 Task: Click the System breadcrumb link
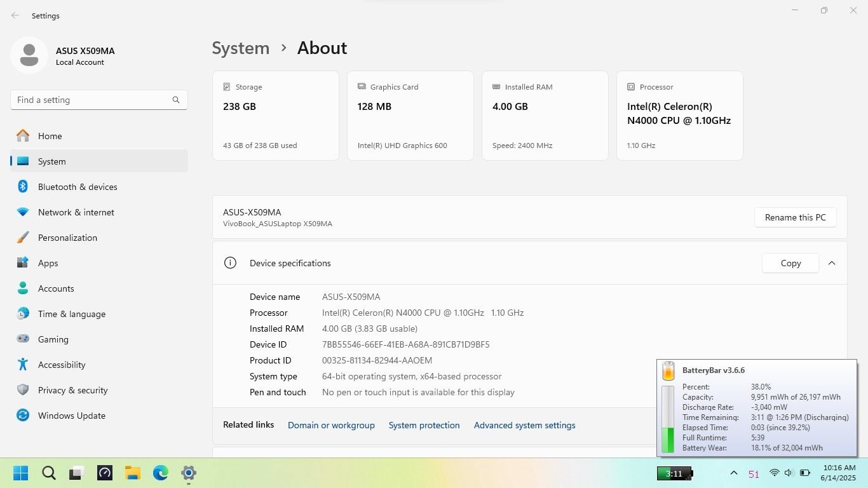coord(240,48)
